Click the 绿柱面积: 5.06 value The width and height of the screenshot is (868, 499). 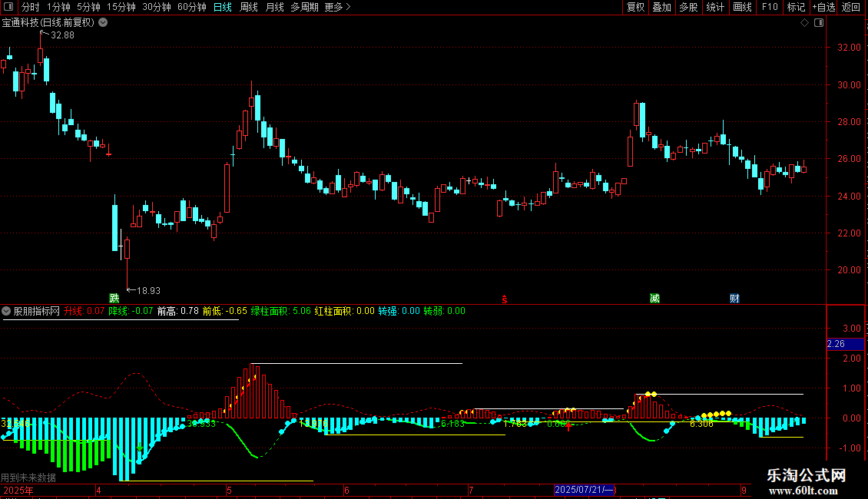click(281, 311)
